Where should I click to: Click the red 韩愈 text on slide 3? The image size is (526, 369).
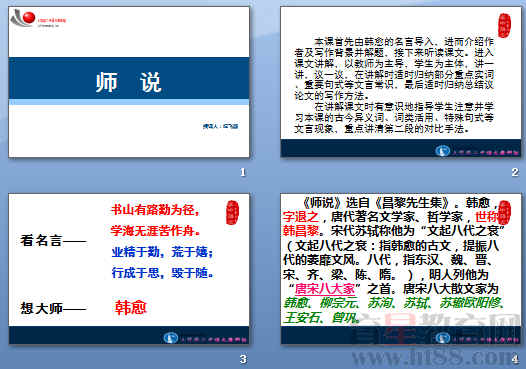click(130, 308)
